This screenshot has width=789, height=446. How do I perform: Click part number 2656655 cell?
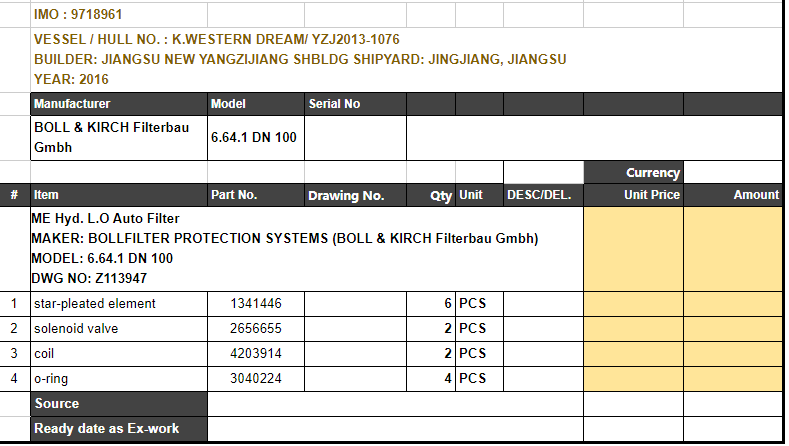[255, 328]
